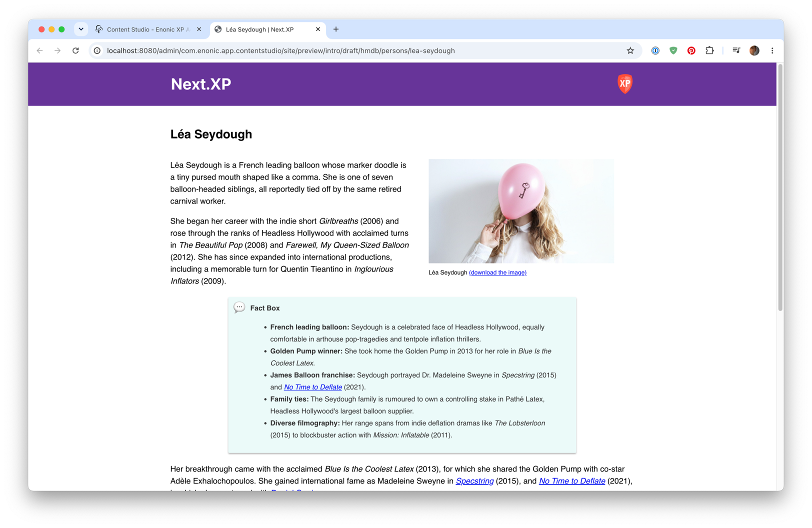Screen dimensions: 812x528
Task: Open No Time to Deflate link in bottom paragraph
Action: [x=572, y=481]
